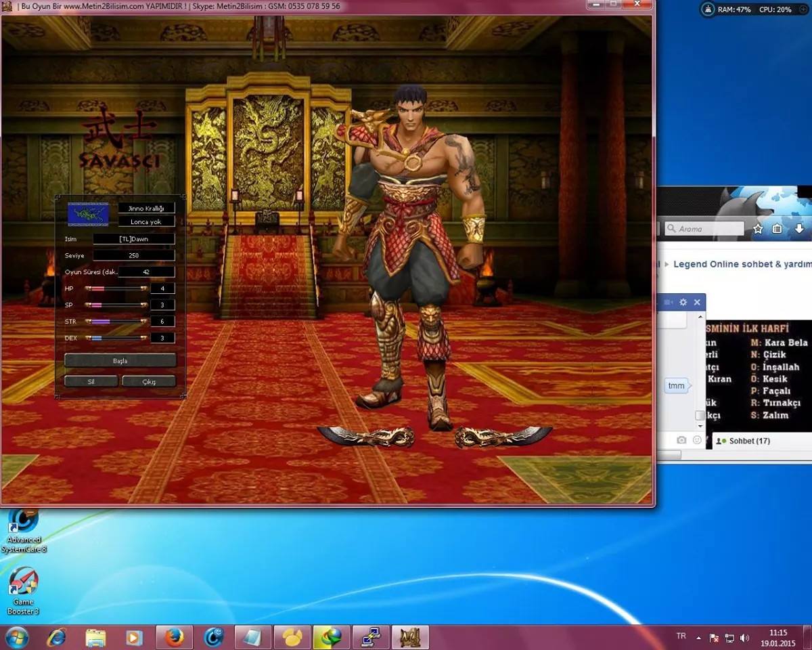Click the HP stat slider bar
812x650 pixels.
(x=116, y=288)
